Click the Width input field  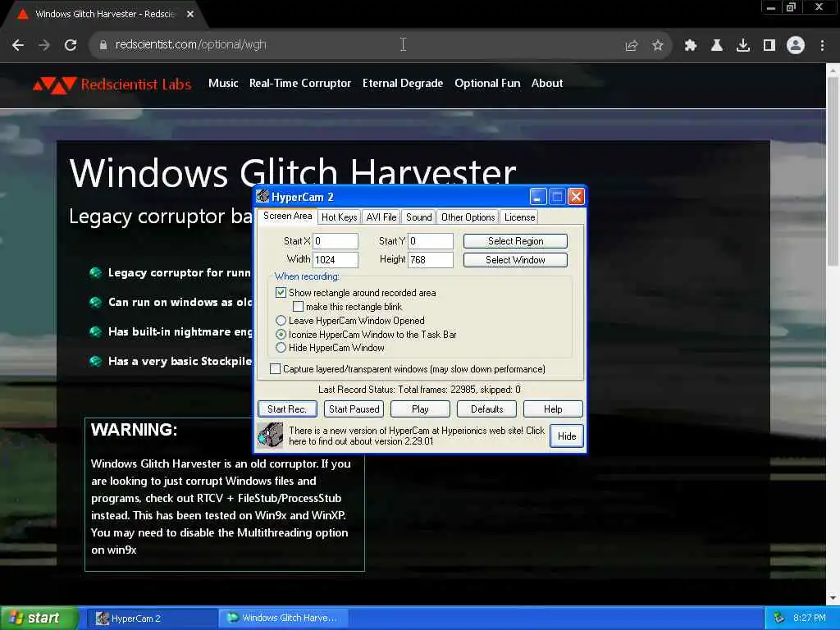click(336, 260)
